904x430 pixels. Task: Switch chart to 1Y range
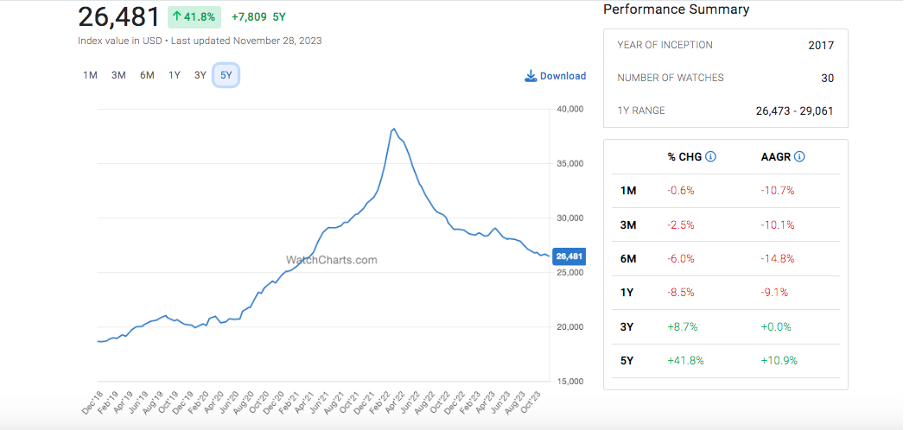coord(174,76)
